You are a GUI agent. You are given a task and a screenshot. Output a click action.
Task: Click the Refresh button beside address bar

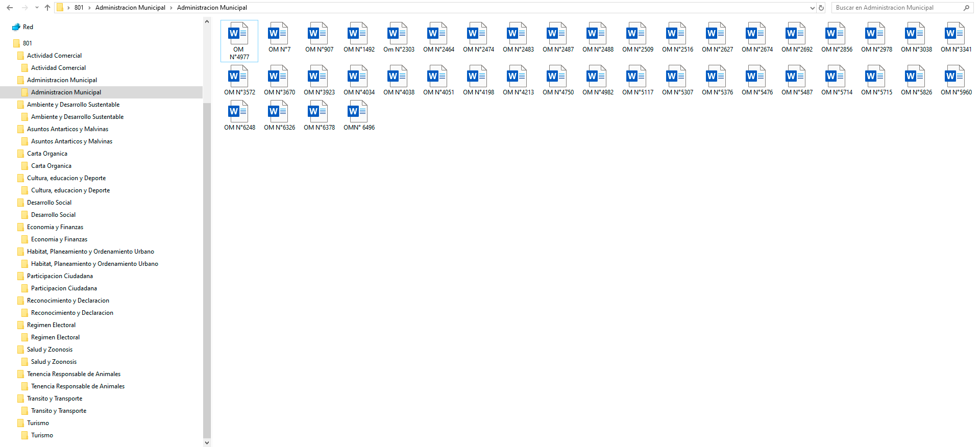[821, 8]
